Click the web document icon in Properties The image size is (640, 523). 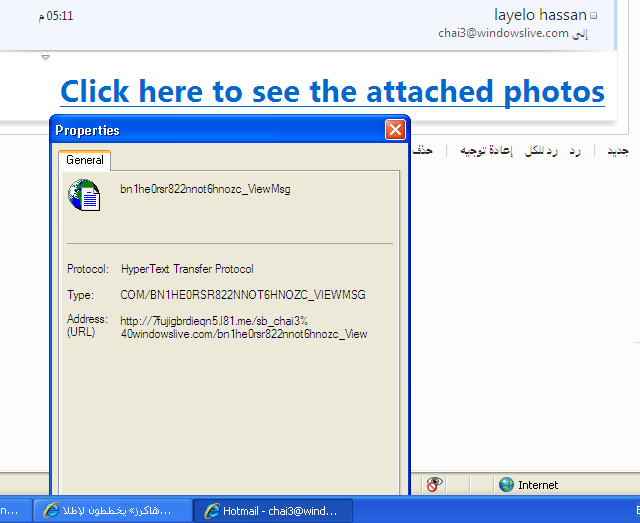click(x=84, y=194)
